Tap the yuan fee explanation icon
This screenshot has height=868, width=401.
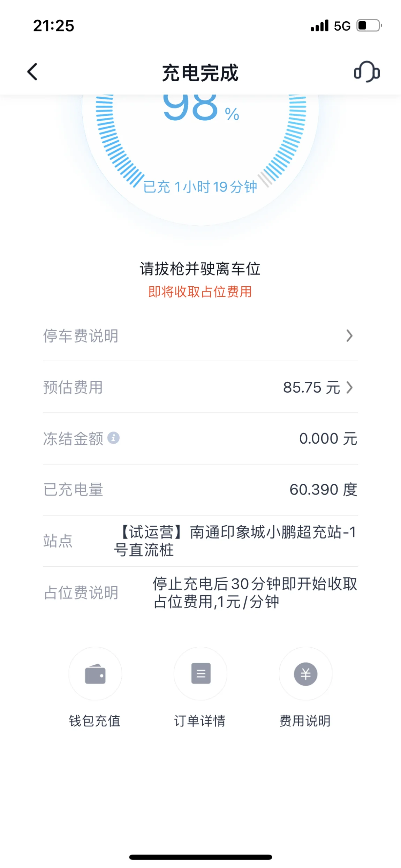pyautogui.click(x=305, y=673)
